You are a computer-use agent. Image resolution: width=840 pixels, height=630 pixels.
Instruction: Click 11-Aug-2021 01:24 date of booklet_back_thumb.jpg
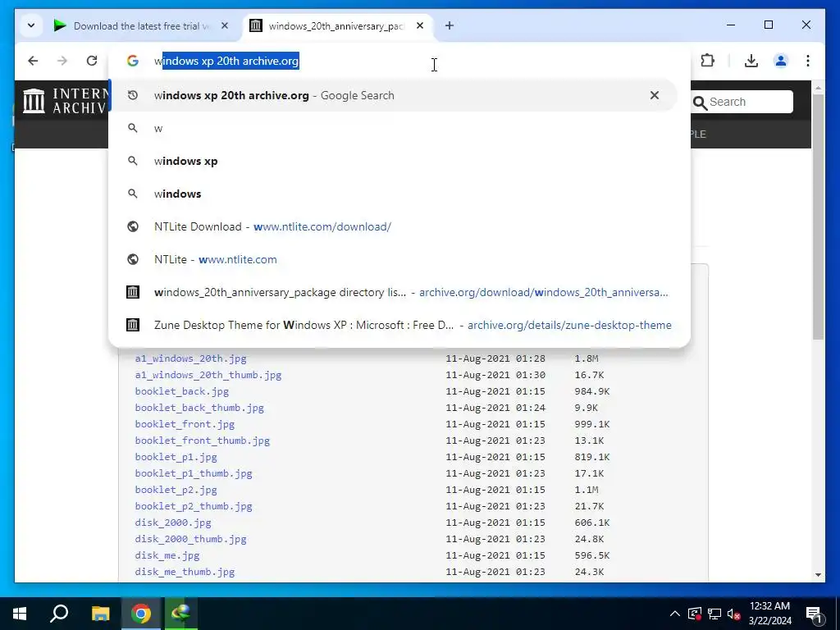[495, 408]
